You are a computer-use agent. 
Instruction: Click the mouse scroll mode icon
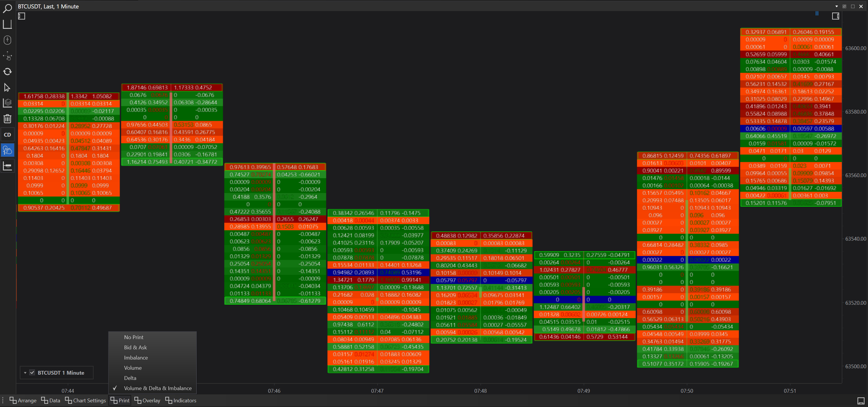7,40
